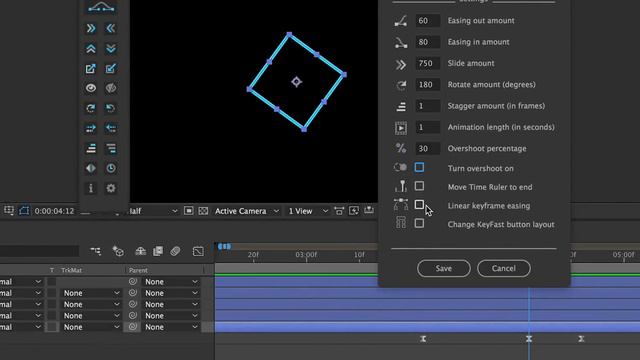
Task: Click current time display 0:00:04:12
Action: pos(54,211)
